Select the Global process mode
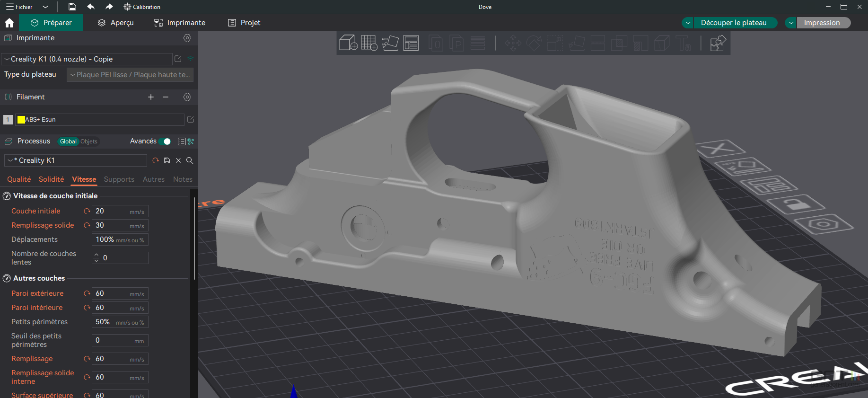Viewport: 868px width, 398px height. 68,142
